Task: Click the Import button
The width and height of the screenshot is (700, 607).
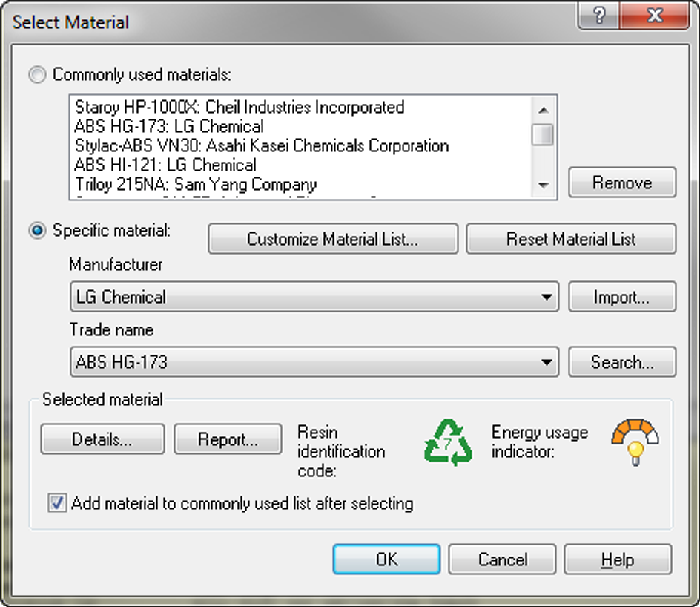Action: tap(622, 297)
